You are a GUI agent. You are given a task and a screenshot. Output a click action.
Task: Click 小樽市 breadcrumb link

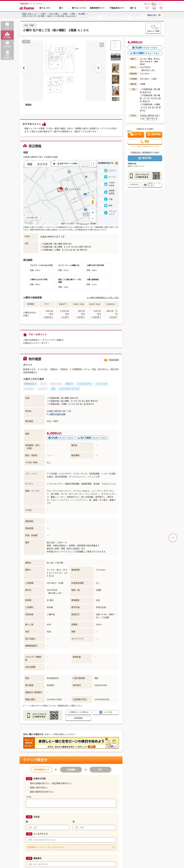pos(73,14)
